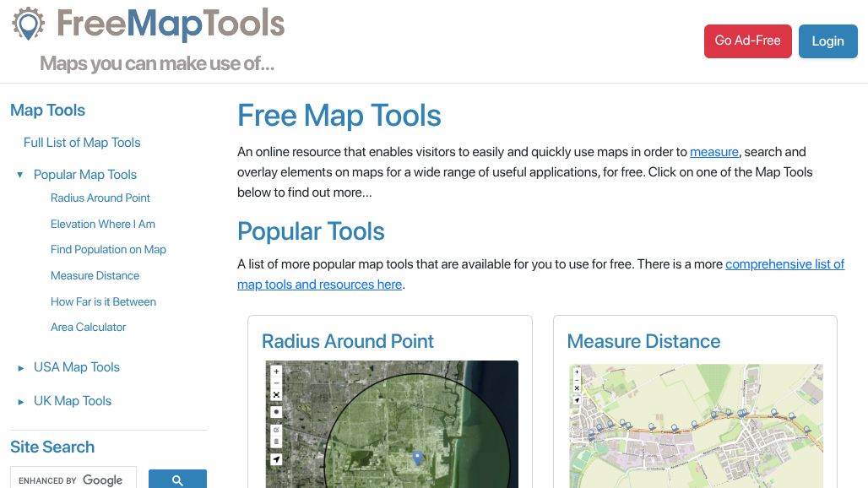868x488 pixels.
Task: Select the draw/edit icon on the Radius map
Action: (275, 428)
